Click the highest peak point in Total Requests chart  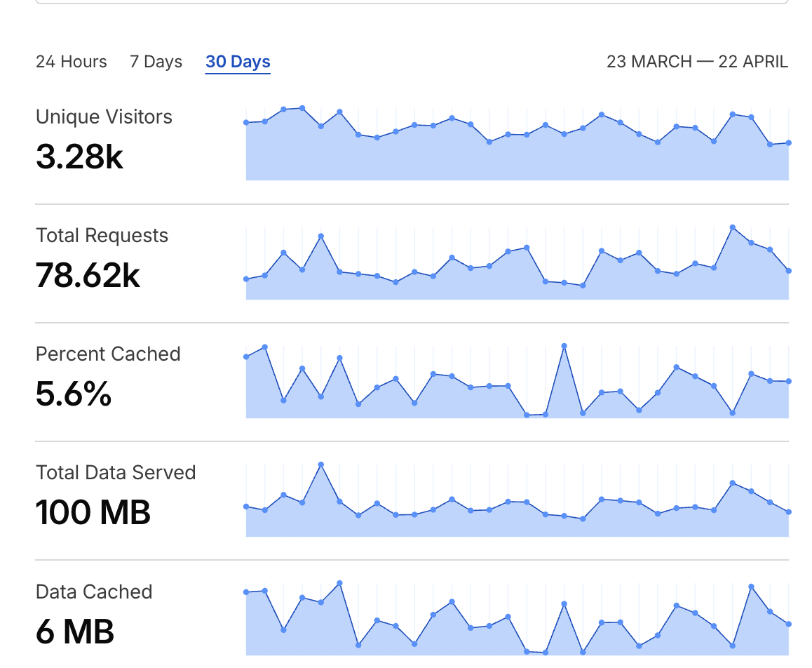coord(732,227)
